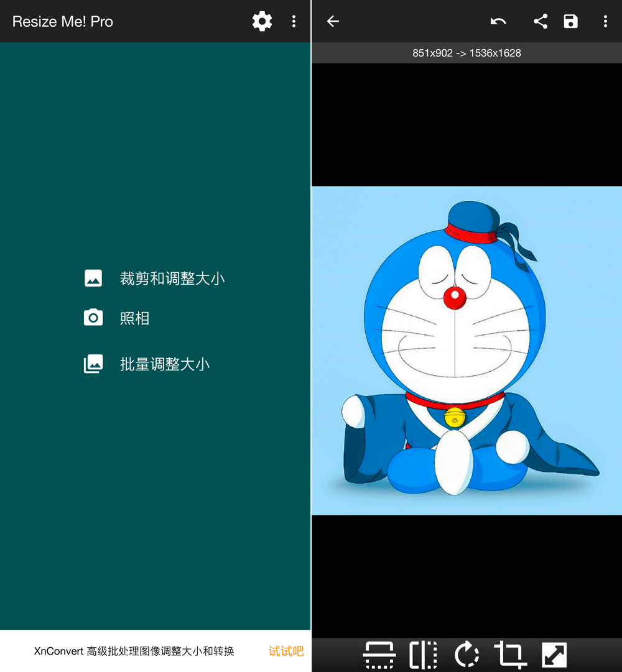Tap the camera icon beside 照相
Screen dimensions: 622x672
tap(93, 318)
